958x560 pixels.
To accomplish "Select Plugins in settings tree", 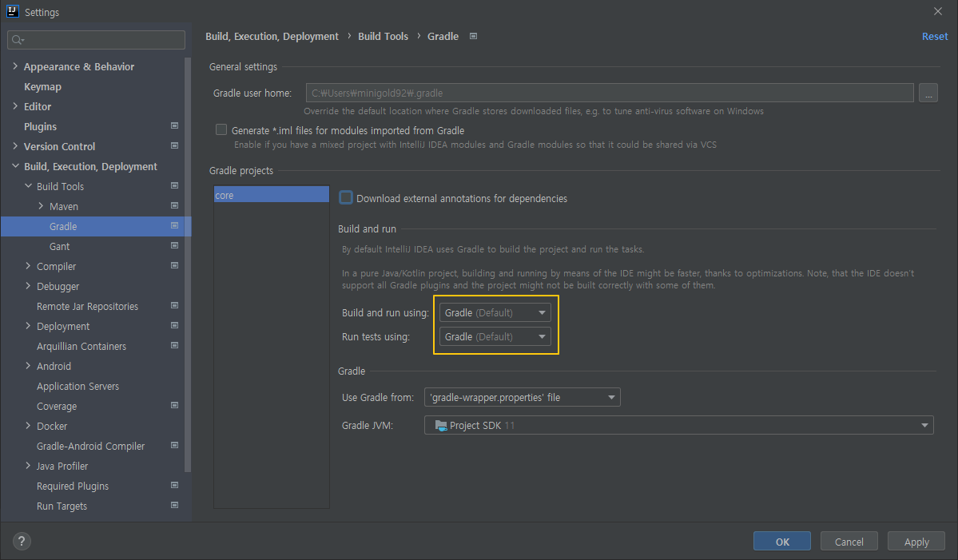I will [40, 126].
